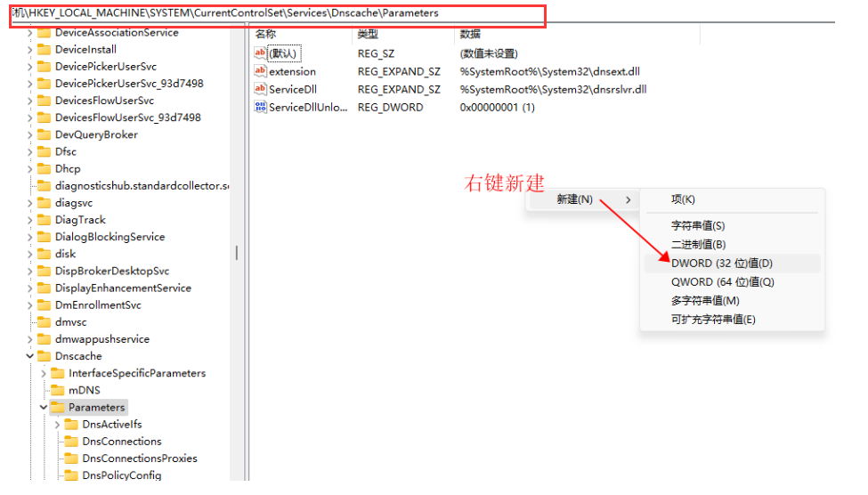
Task: Pick 字符串值(S) in the new submenu
Action: coord(697,226)
